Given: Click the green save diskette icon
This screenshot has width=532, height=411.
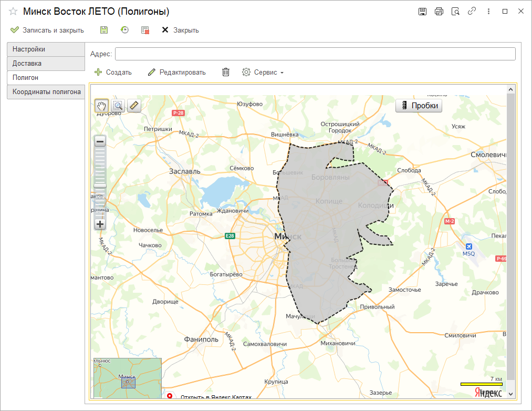Looking at the screenshot, I should coord(104,30).
